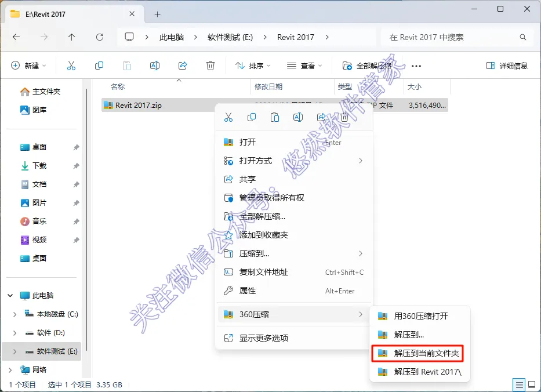Image resolution: width=541 pixels, height=392 pixels.
Task: Open the 主文件夹 home item
Action: 40,92
